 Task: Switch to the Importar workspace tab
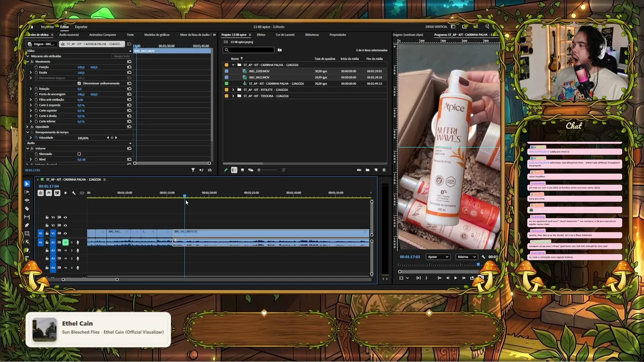point(47,27)
